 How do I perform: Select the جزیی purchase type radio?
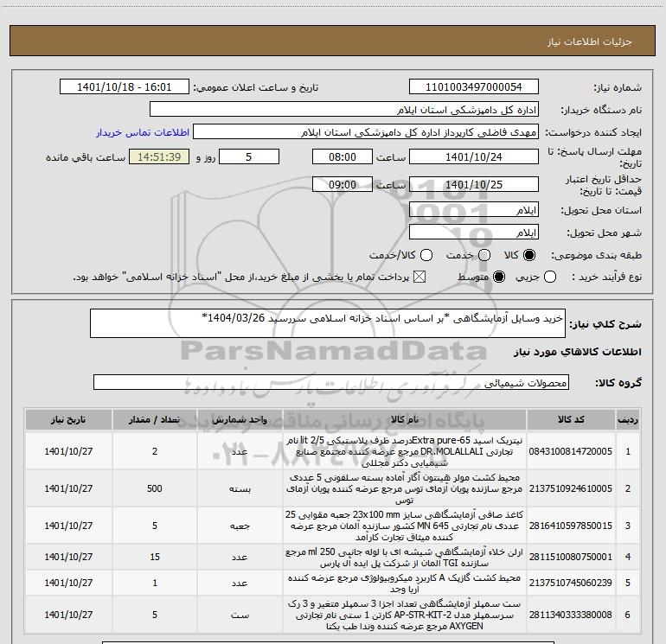[x=550, y=277]
